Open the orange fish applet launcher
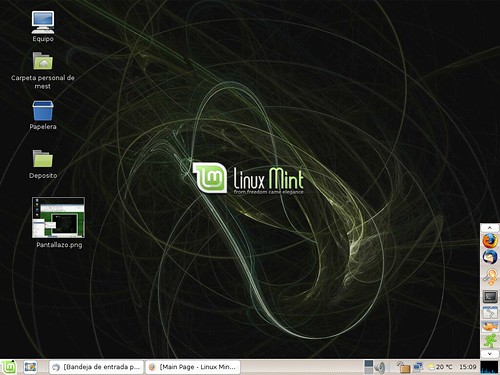The width and height of the screenshot is (500, 375). 490,327
